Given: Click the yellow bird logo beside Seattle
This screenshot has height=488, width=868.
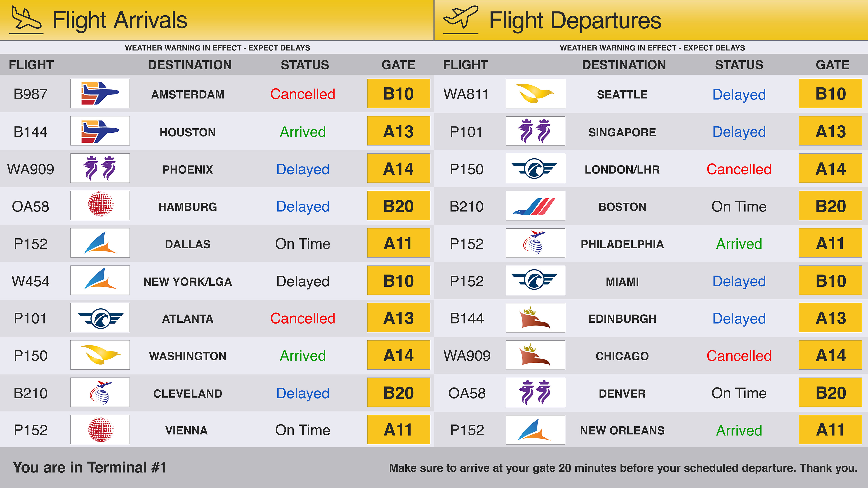Looking at the screenshot, I should (535, 94).
